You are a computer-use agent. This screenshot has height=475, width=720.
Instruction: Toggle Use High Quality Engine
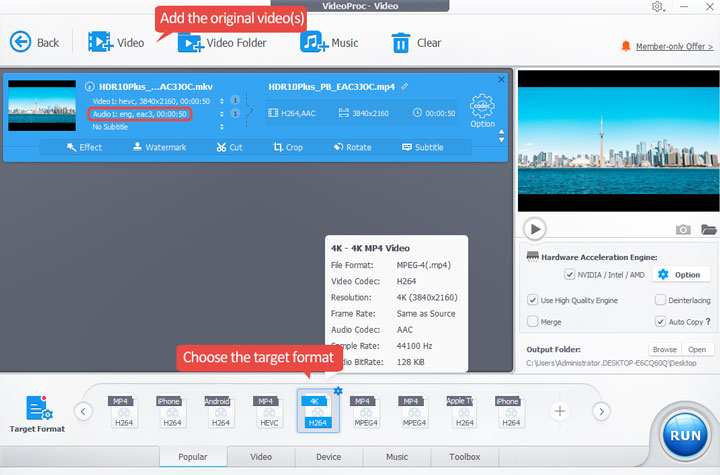pos(533,300)
